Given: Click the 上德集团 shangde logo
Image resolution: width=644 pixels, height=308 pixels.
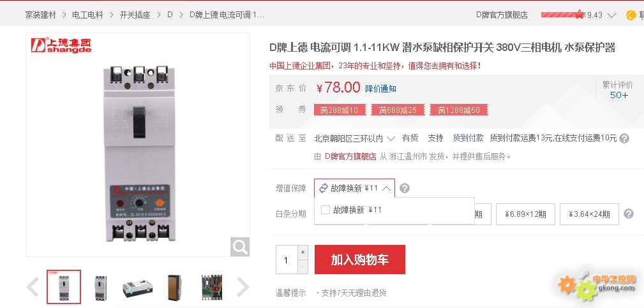Looking at the screenshot, I should tap(61, 45).
